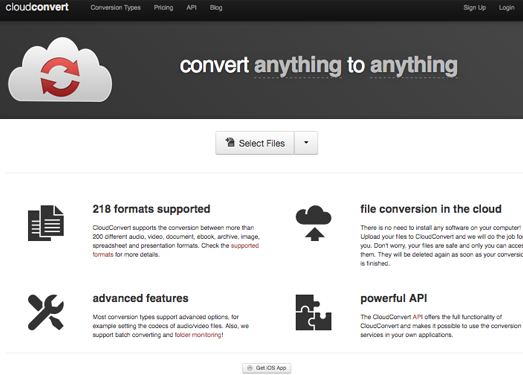This screenshot has height=375, width=523.
Task: Open the API page in navbar
Action: 191,7
